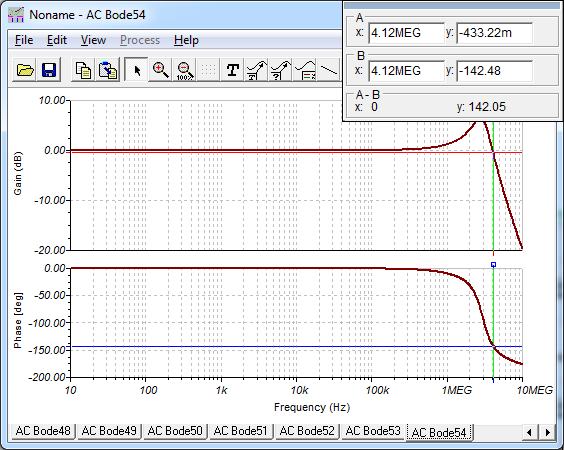Click cursor B y field showing -142.48

(494, 71)
